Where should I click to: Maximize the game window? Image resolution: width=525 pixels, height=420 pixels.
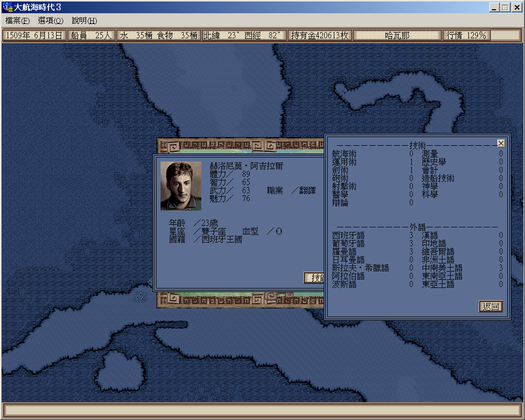point(505,7)
